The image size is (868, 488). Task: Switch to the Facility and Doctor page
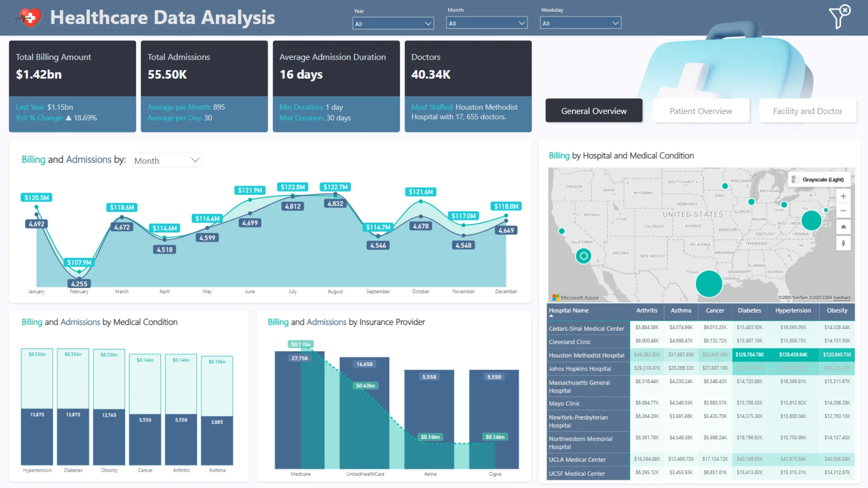click(807, 111)
